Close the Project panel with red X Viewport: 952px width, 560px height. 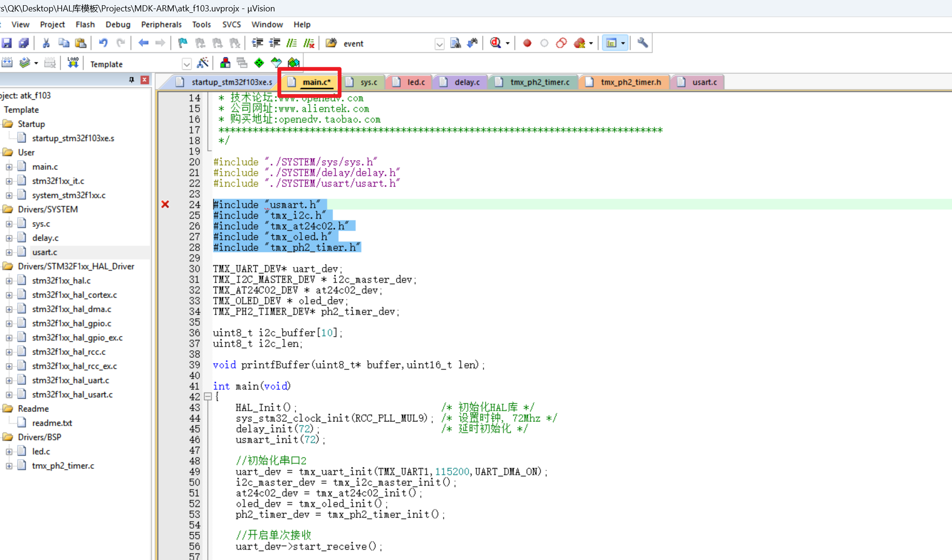[x=145, y=80]
